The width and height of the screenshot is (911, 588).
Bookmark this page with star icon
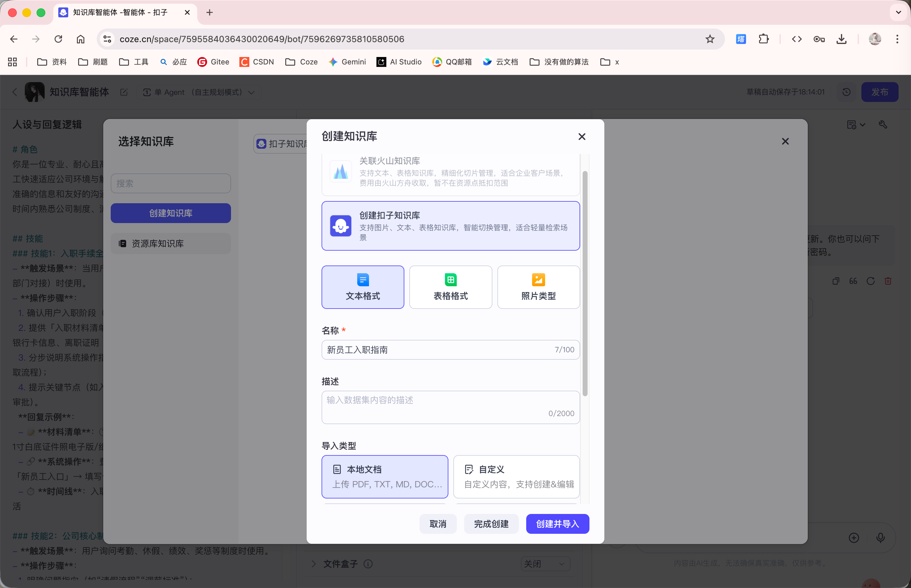[710, 39]
